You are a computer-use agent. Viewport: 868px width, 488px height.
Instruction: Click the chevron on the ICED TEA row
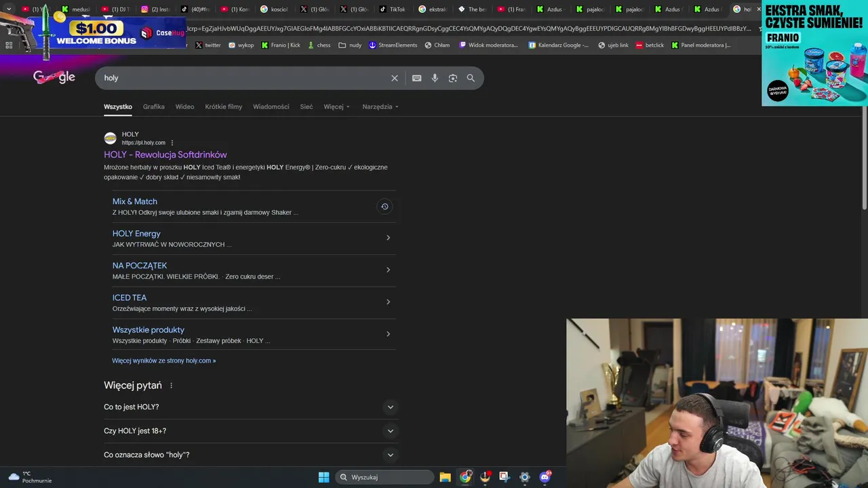[388, 302]
